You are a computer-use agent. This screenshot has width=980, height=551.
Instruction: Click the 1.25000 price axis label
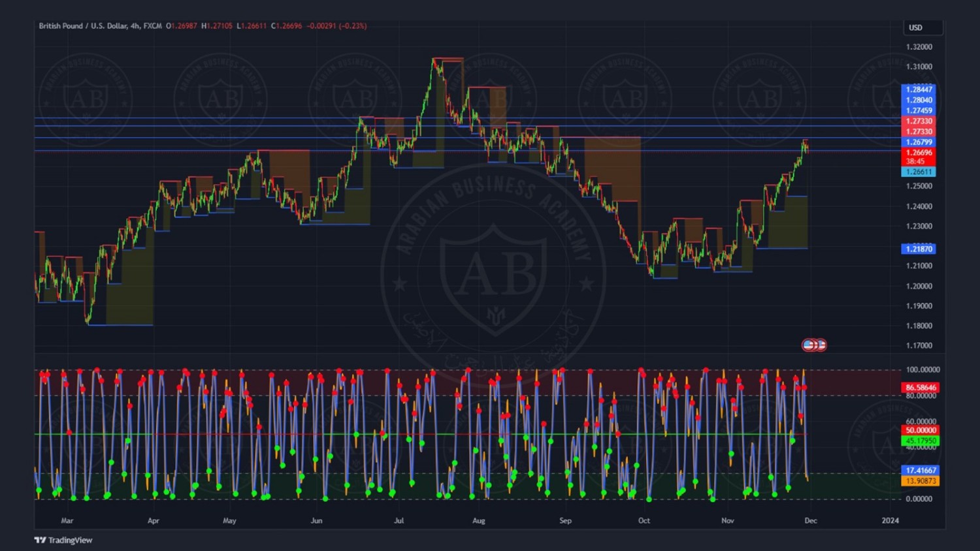click(x=919, y=186)
